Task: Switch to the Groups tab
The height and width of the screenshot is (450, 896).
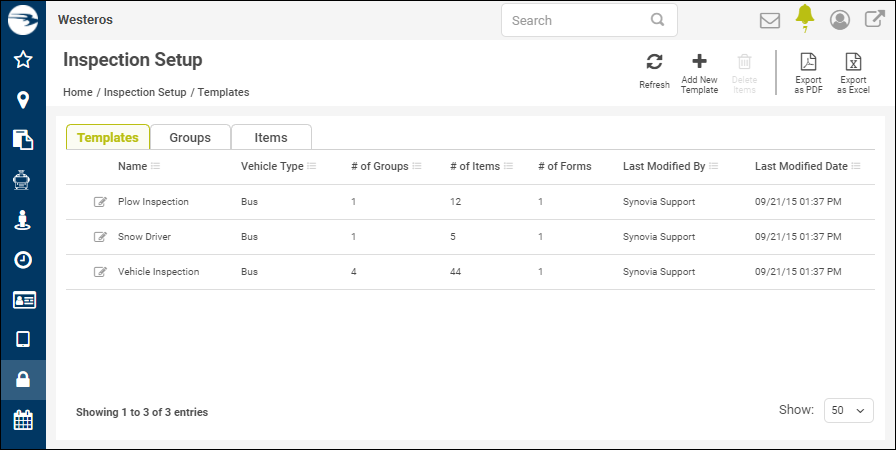Action: [190, 137]
